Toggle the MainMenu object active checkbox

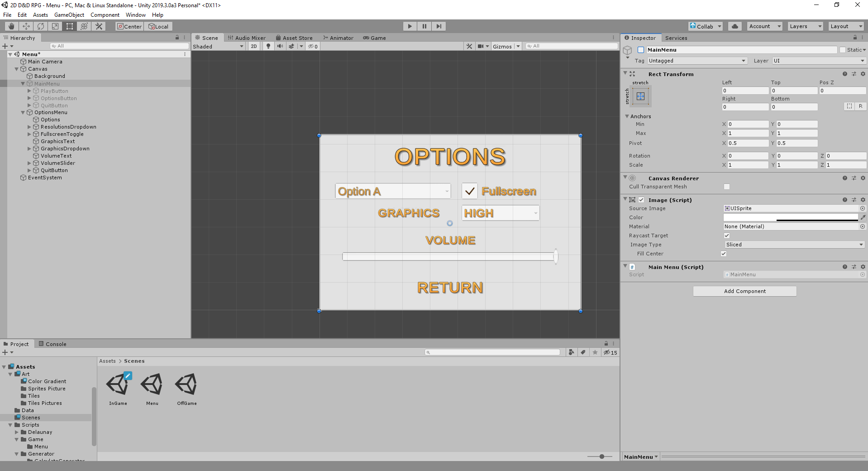(x=641, y=50)
